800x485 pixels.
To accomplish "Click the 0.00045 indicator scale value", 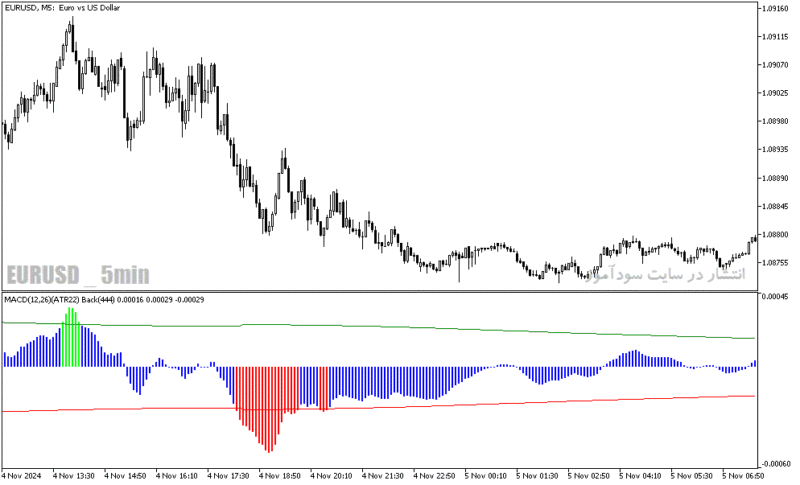I will point(774,296).
